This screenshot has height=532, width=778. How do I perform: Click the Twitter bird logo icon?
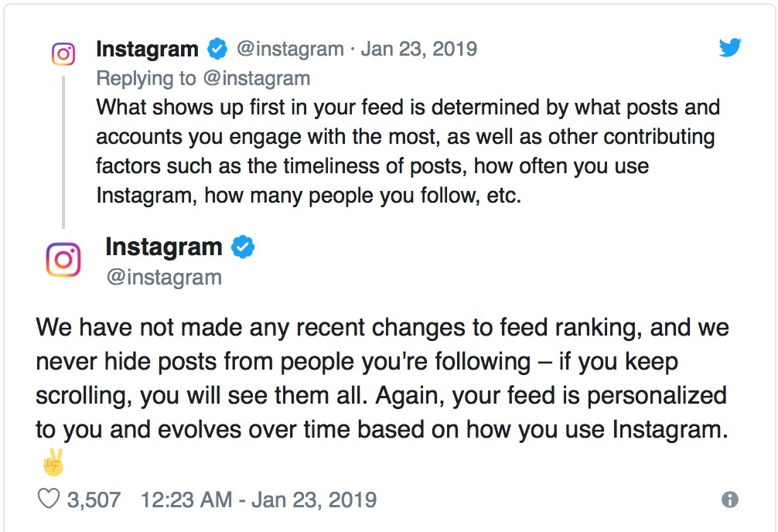coord(730,48)
